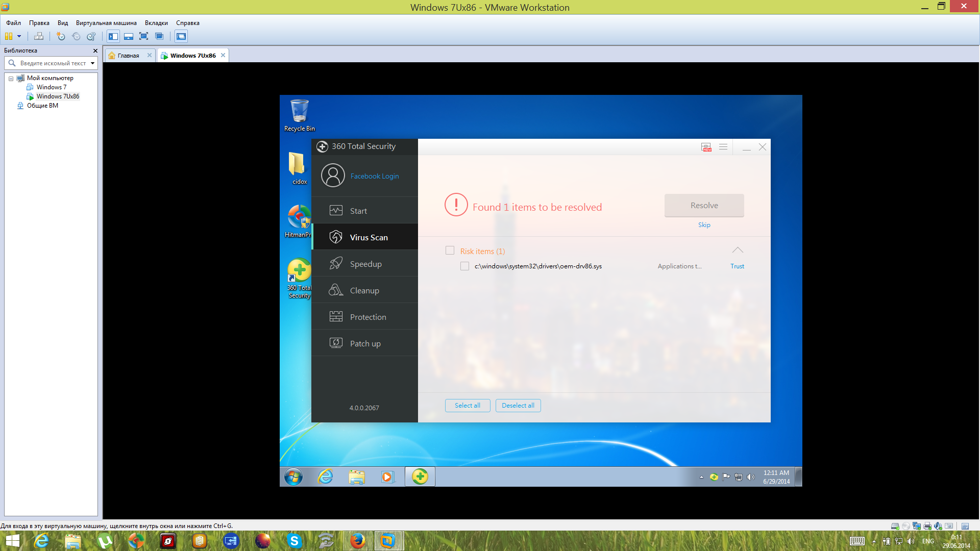Screen dimensions: 980x551
Task: Collapse the Мой компьютер tree node
Action: click(11, 79)
